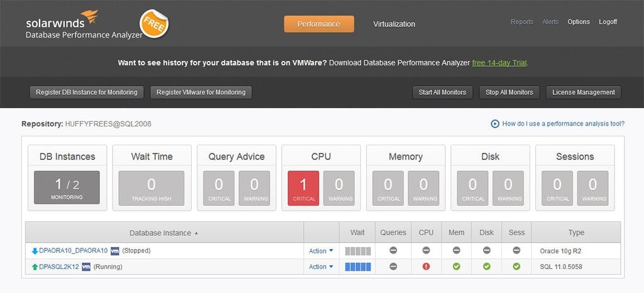Click the (Stopped) status text
Viewport: 644px width, 293px height.
pos(136,251)
